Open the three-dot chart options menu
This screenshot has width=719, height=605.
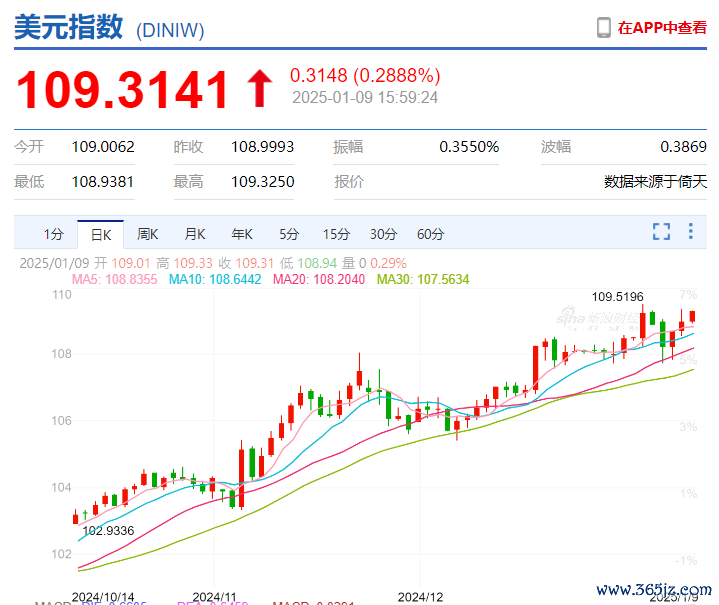[x=690, y=232]
